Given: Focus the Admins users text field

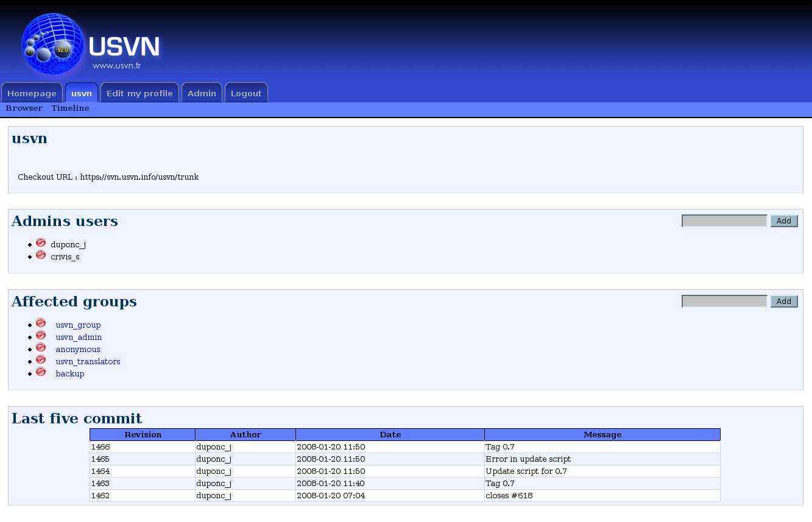Looking at the screenshot, I should [x=724, y=221].
